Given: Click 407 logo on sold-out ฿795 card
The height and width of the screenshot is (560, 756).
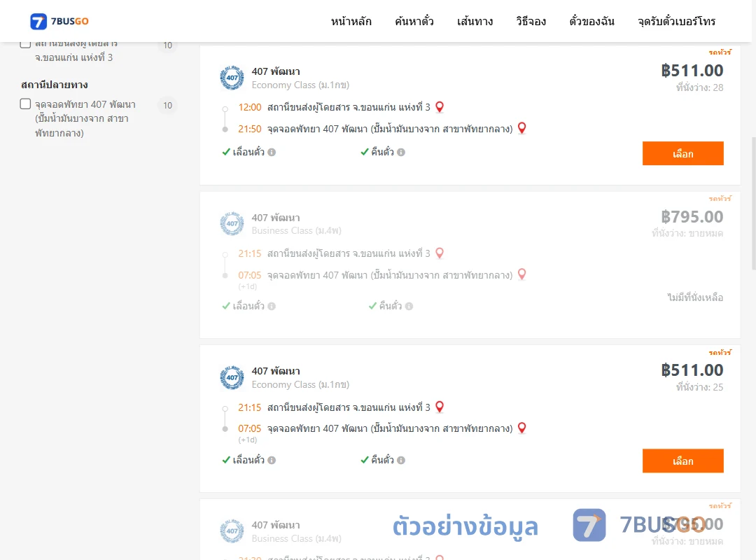Looking at the screenshot, I should coord(232,224).
